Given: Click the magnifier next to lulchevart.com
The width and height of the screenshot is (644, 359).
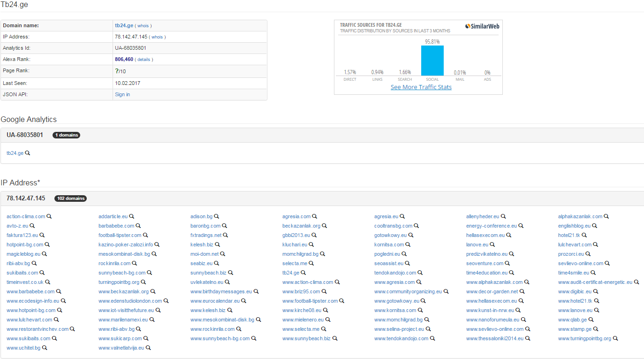Looking at the screenshot, I should 596,244.
